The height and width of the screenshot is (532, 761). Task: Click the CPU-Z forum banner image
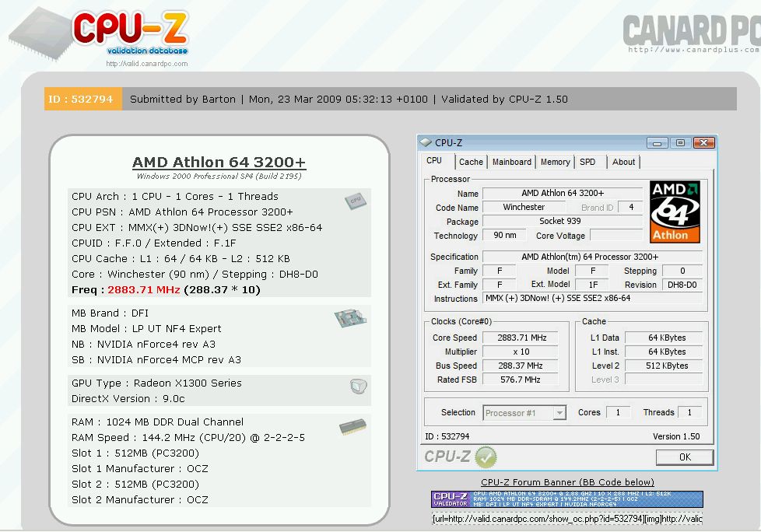[567, 499]
